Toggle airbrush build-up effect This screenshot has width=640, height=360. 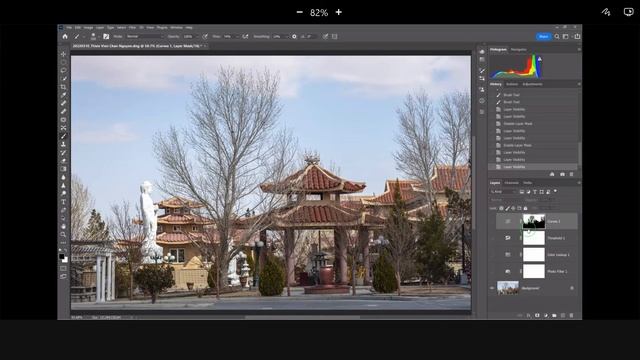pyautogui.click(x=245, y=36)
